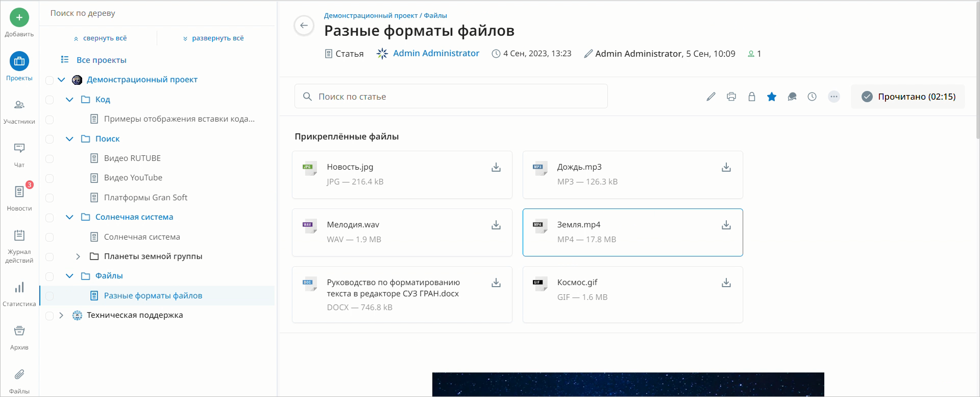Collapse the Демонстрационный проект node
980x397 pixels.
click(61, 80)
